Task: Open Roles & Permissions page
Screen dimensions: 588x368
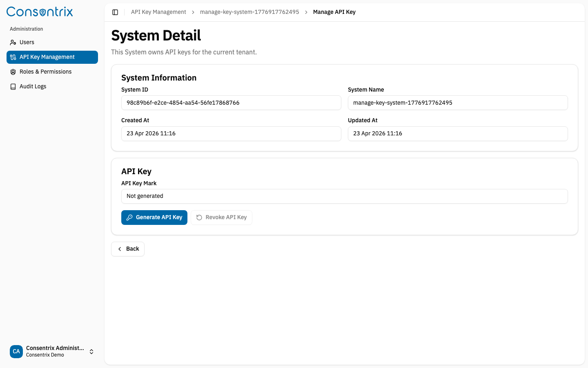Action: (52, 72)
